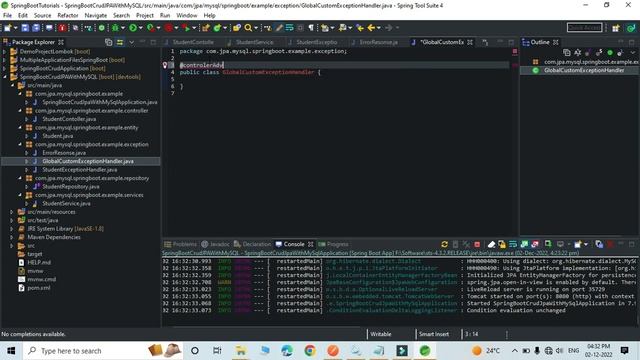Open dropdown next to Run button
Screen dimensions: 640x360
[140, 28]
